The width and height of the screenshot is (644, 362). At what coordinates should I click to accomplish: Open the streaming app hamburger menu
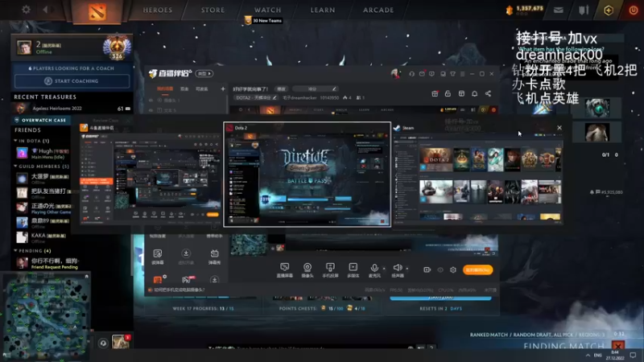462,74
